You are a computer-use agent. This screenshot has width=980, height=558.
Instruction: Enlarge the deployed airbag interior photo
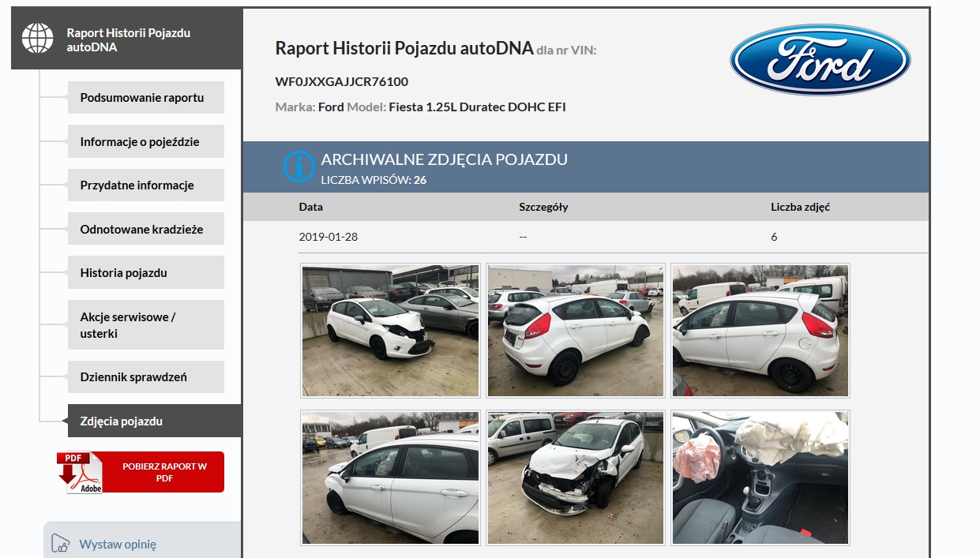click(x=760, y=477)
